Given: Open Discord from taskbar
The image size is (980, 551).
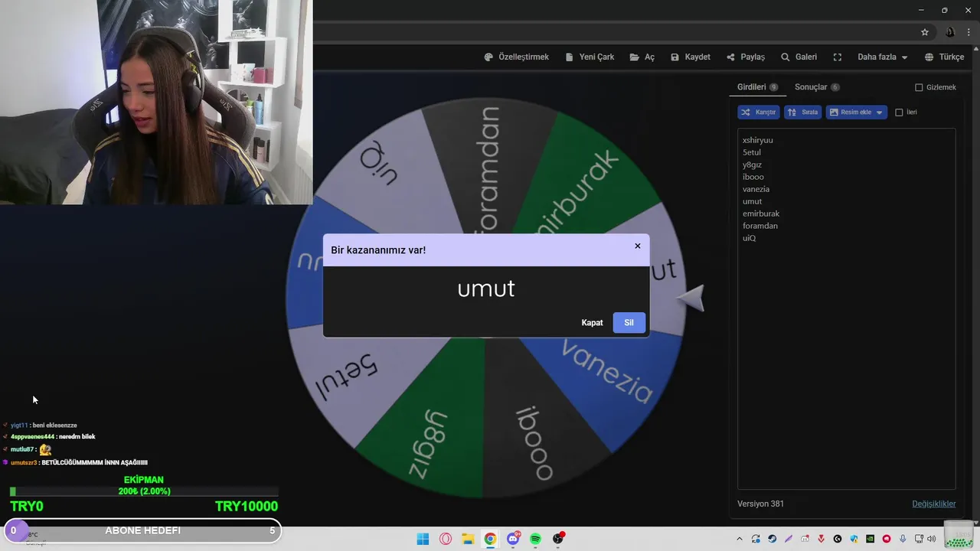Looking at the screenshot, I should pos(513,539).
